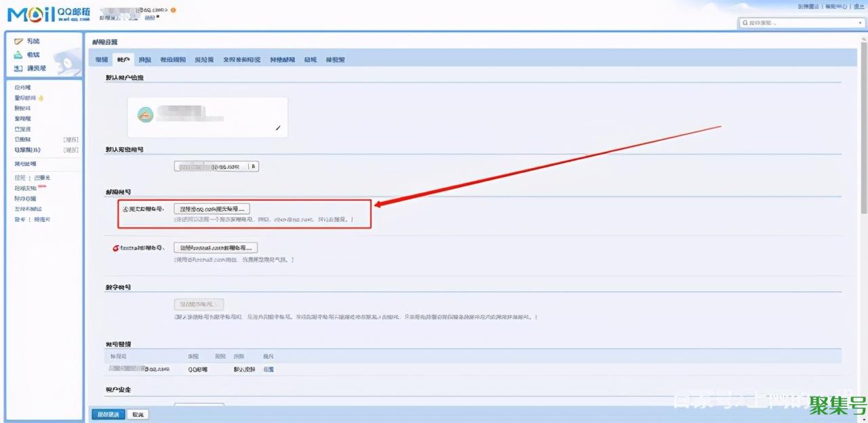Screen dimensions: 868x423
Task: Open contacts via the address book icon
Action: tap(19, 68)
